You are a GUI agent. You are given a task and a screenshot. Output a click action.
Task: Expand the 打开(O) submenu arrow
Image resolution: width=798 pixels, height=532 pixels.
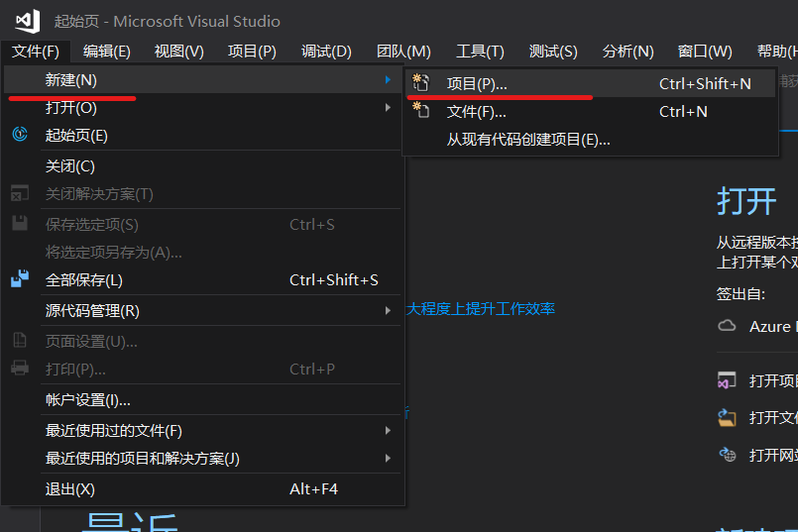click(x=388, y=107)
